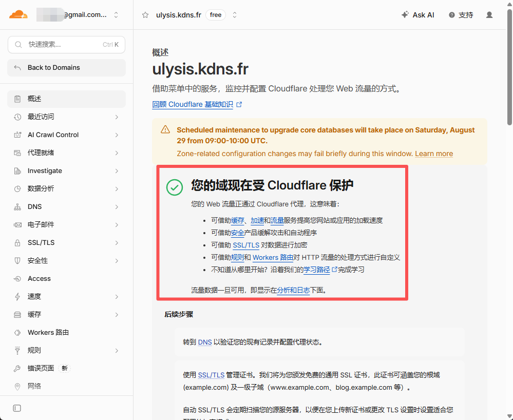Click the Investigate sidebar icon
Image resolution: width=513 pixels, height=420 pixels.
tap(17, 171)
